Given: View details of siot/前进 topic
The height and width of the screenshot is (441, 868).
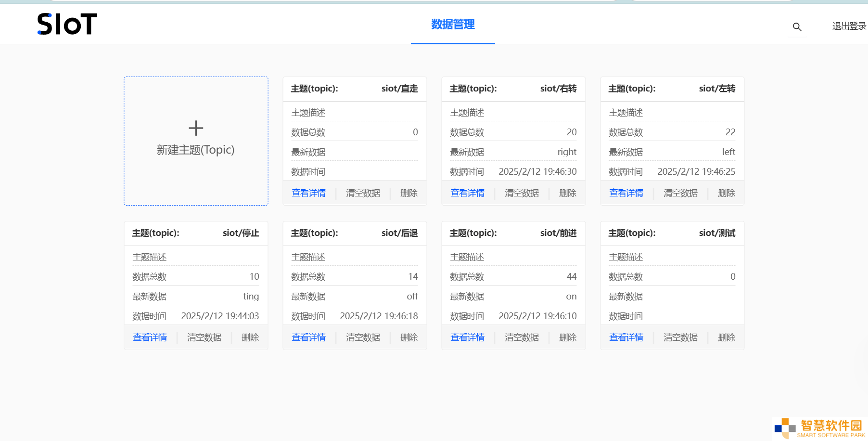Looking at the screenshot, I should click(467, 337).
